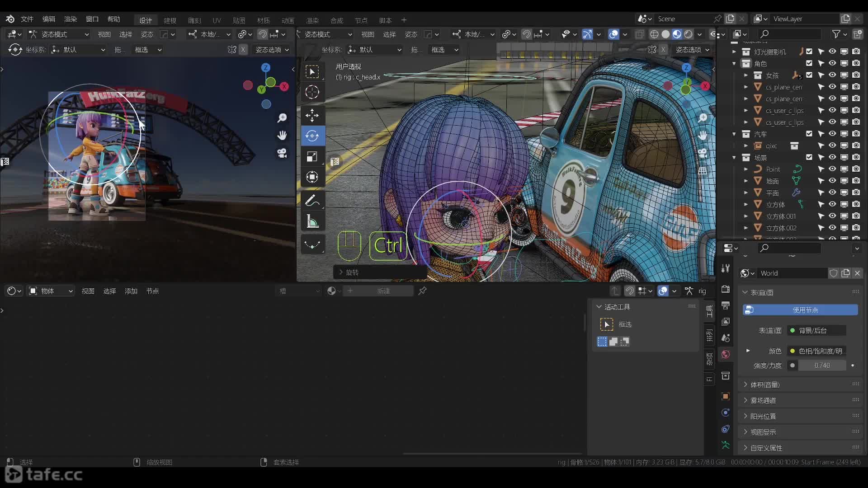Toggle checkbox for 汽车 collection

809,134
